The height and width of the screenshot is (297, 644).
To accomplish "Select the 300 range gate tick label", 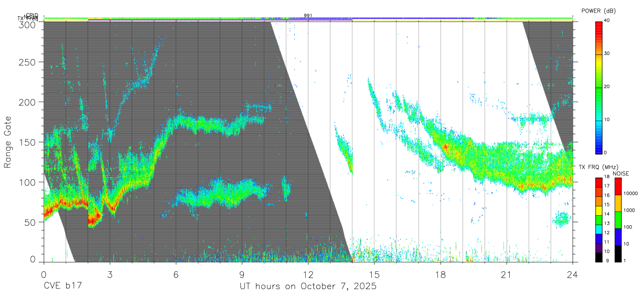I will [27, 24].
